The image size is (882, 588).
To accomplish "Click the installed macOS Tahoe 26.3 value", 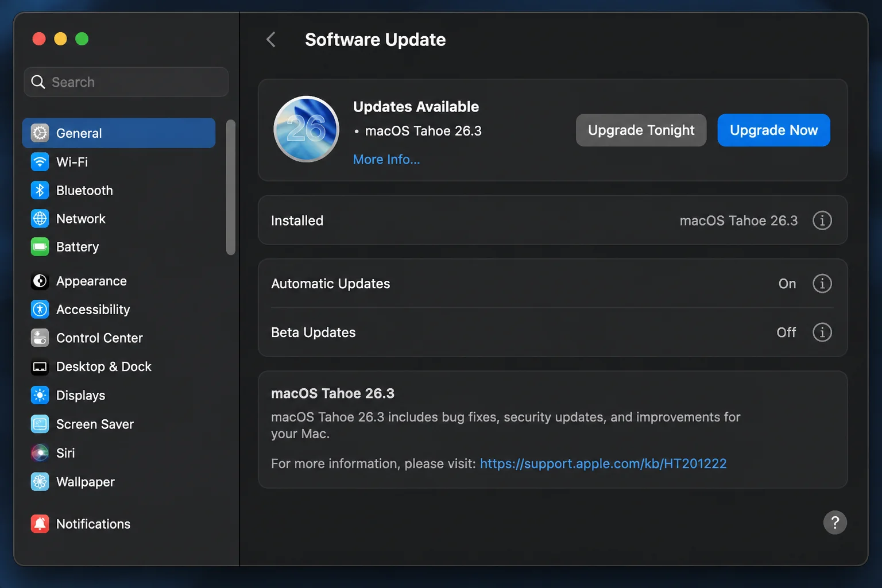I will [738, 220].
